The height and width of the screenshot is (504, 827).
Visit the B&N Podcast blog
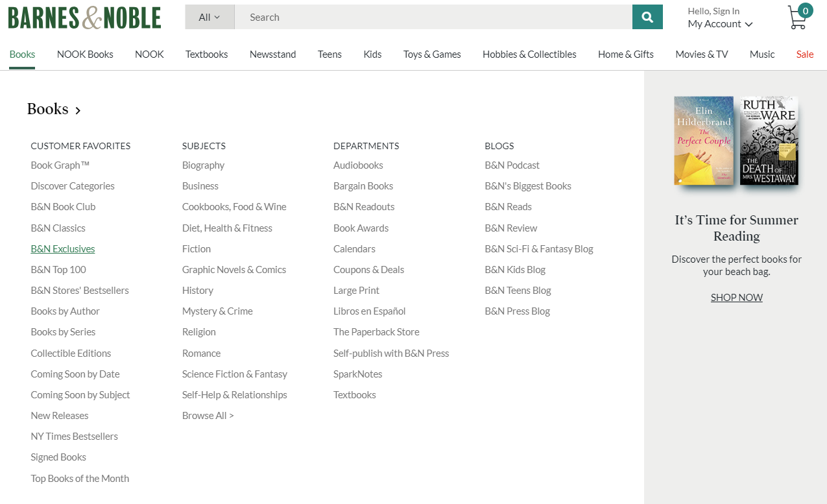pyautogui.click(x=512, y=165)
